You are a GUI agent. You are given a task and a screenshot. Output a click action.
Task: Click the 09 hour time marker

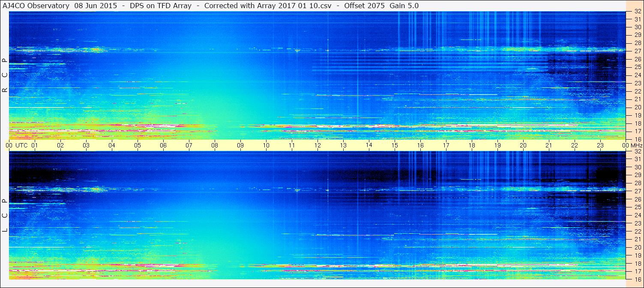point(240,145)
